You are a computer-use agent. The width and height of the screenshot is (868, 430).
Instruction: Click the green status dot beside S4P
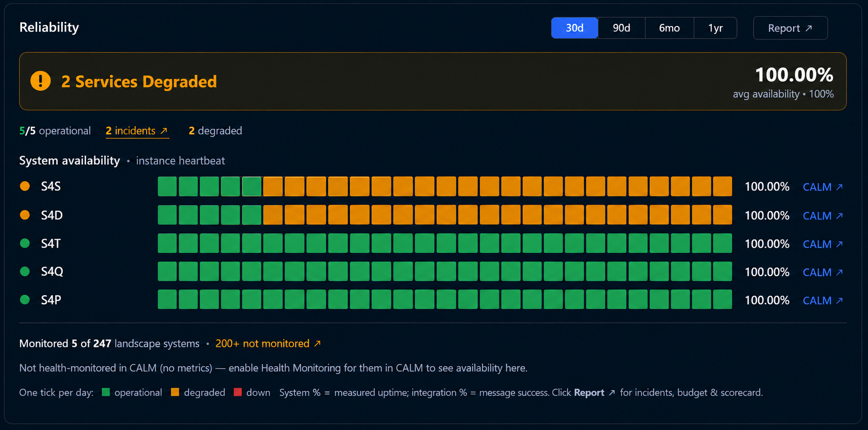pos(25,299)
